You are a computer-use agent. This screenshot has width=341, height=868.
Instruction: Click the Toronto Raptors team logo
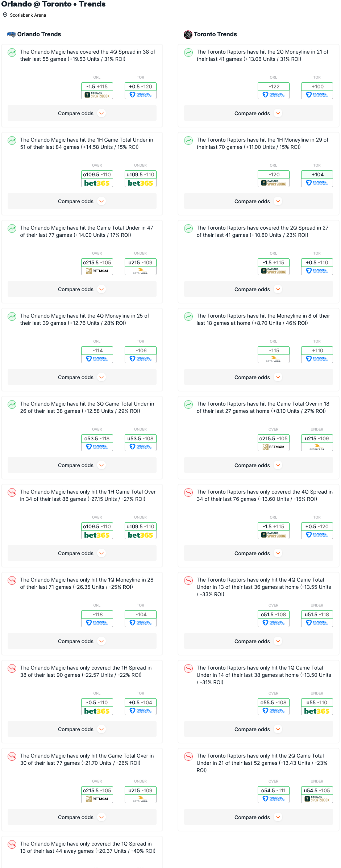coord(188,34)
